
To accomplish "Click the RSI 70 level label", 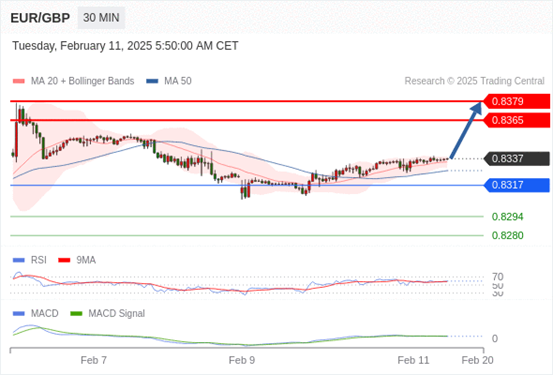I will [498, 277].
